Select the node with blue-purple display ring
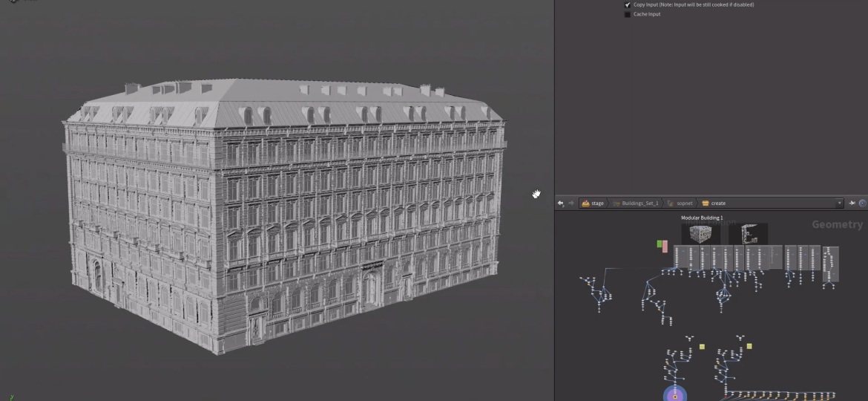The width and height of the screenshot is (868, 401). 674,394
